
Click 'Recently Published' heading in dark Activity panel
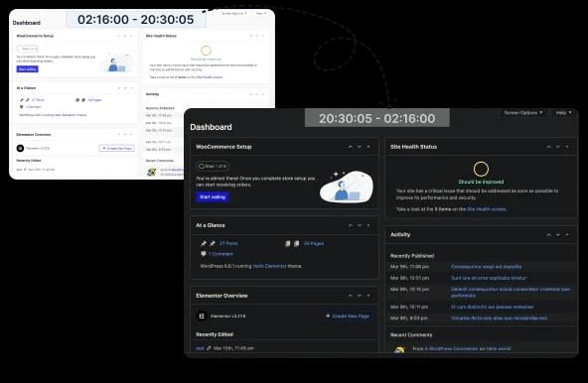[x=412, y=256]
